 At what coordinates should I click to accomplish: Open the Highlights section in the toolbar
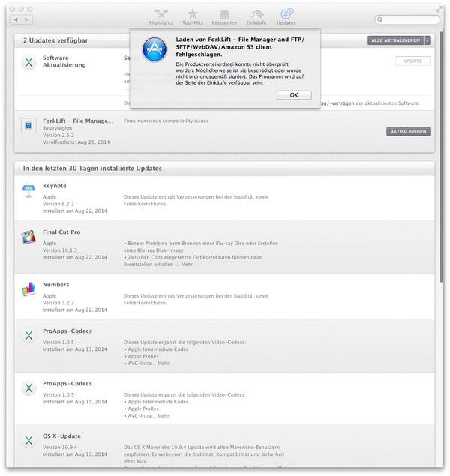[161, 17]
